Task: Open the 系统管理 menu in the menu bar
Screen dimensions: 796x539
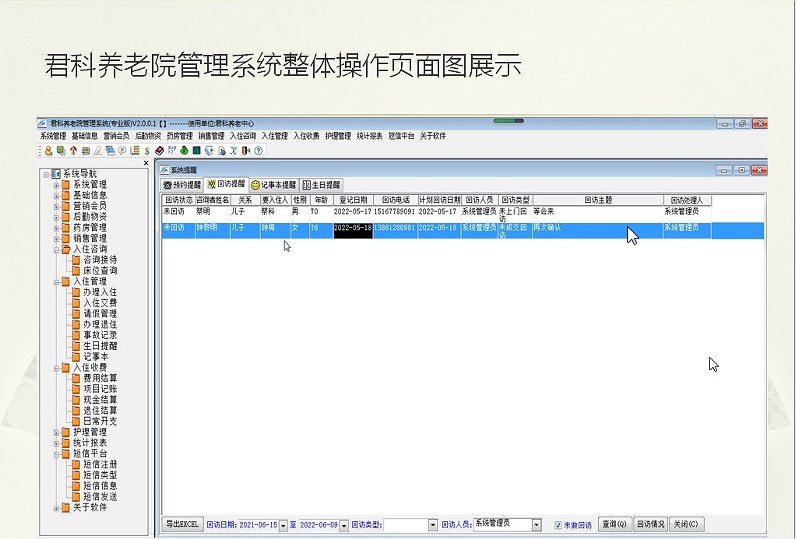Action: pos(53,136)
